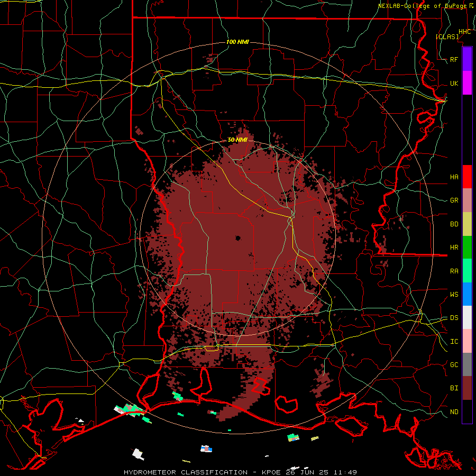Click the UK legend label
This screenshot has height=476, width=476.
(454, 83)
